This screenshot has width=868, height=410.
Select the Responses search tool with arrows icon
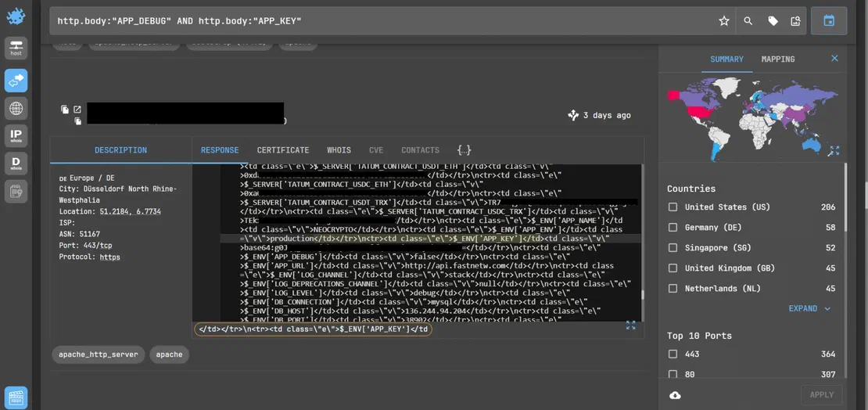click(16, 81)
